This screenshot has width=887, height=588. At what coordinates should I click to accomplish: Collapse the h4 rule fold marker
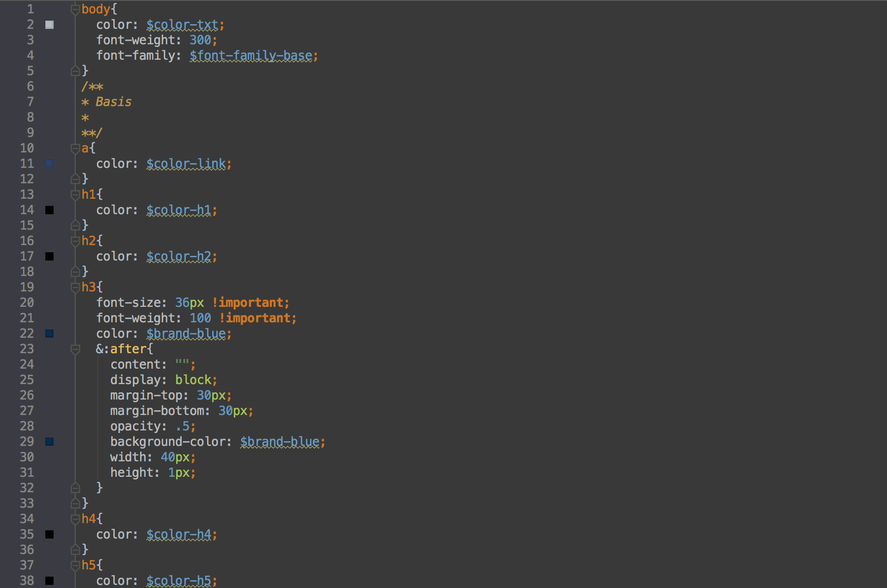click(75, 519)
